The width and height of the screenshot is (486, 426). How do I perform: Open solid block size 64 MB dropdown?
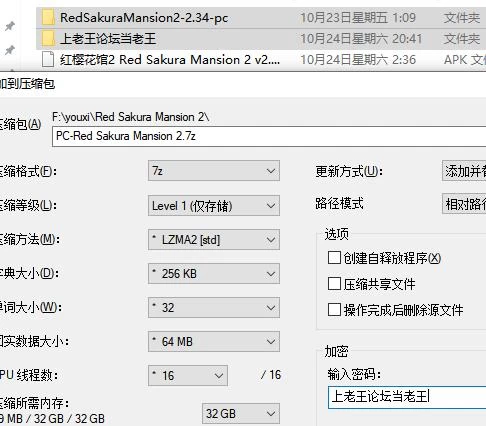(214, 342)
